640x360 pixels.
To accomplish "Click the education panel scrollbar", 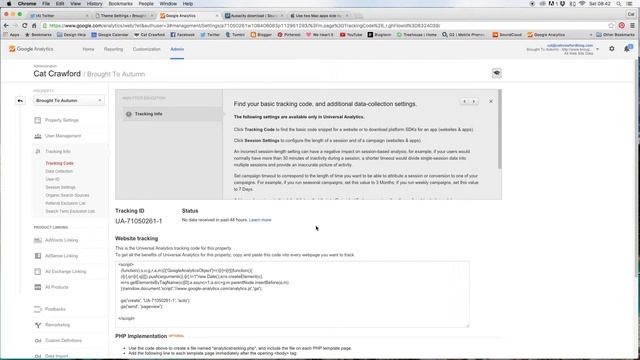I will pyautogui.click(x=500, y=130).
